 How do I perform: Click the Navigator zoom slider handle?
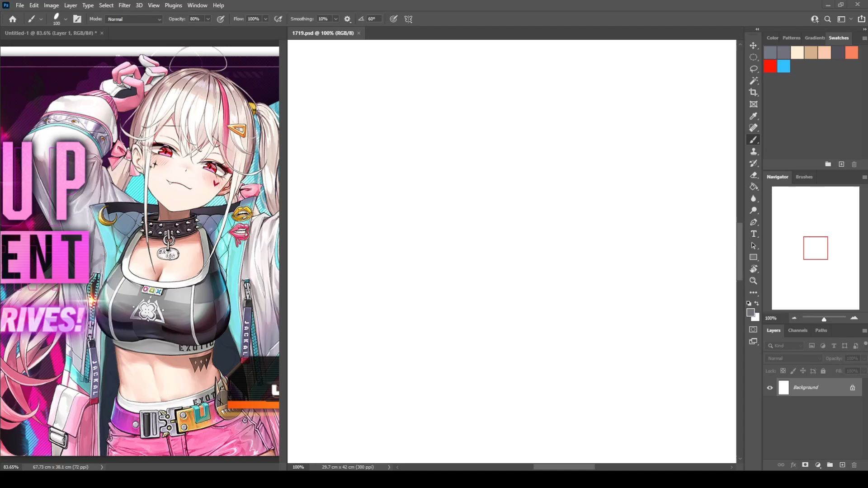[x=824, y=319]
